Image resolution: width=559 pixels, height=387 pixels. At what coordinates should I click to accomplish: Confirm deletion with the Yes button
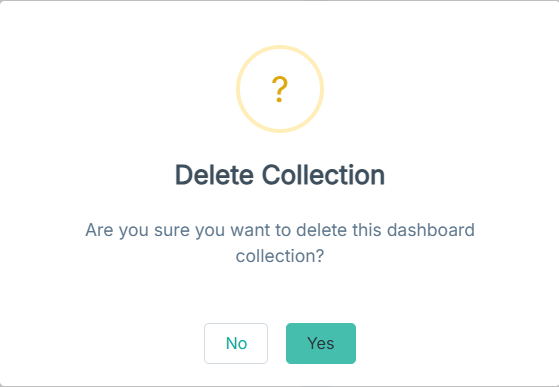coord(321,344)
